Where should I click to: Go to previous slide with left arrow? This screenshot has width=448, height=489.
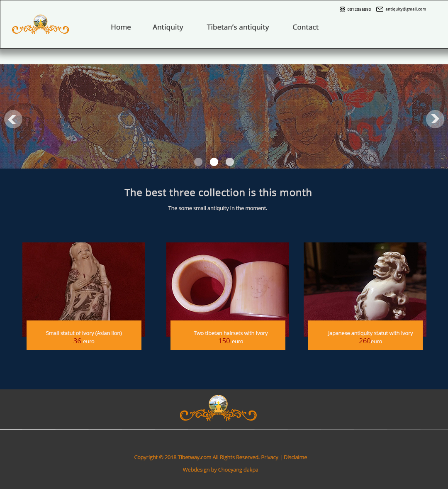pos(13,119)
